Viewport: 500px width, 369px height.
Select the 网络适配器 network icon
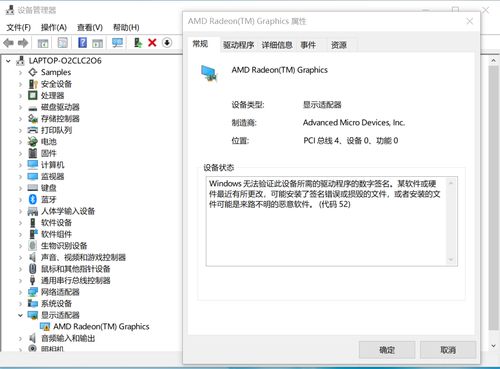point(33,292)
